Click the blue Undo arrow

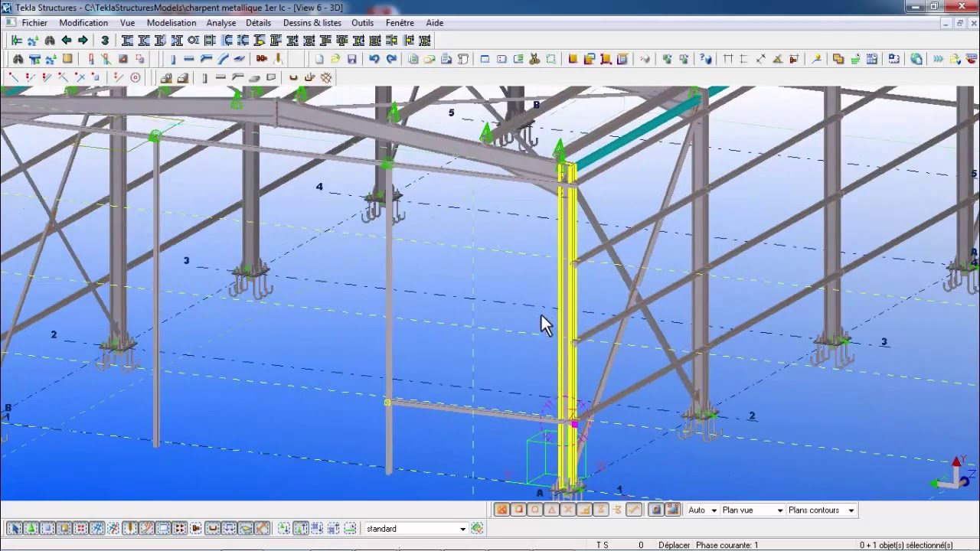point(374,59)
